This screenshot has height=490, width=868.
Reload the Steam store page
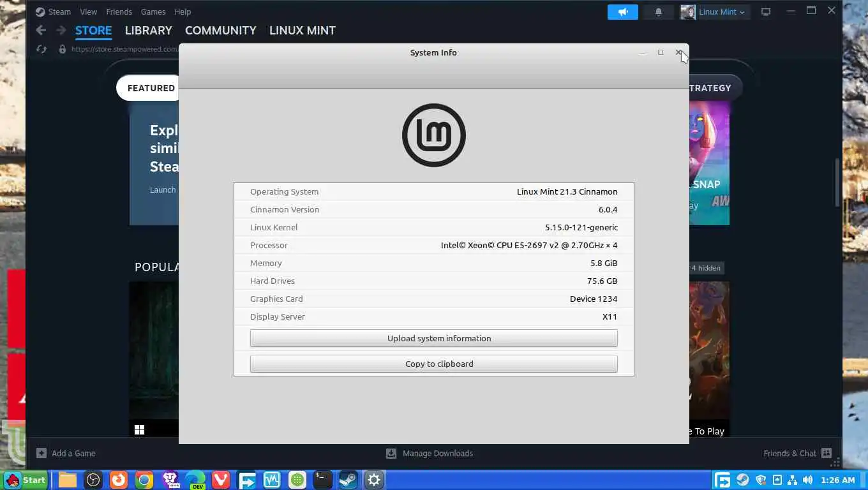pyautogui.click(x=41, y=49)
